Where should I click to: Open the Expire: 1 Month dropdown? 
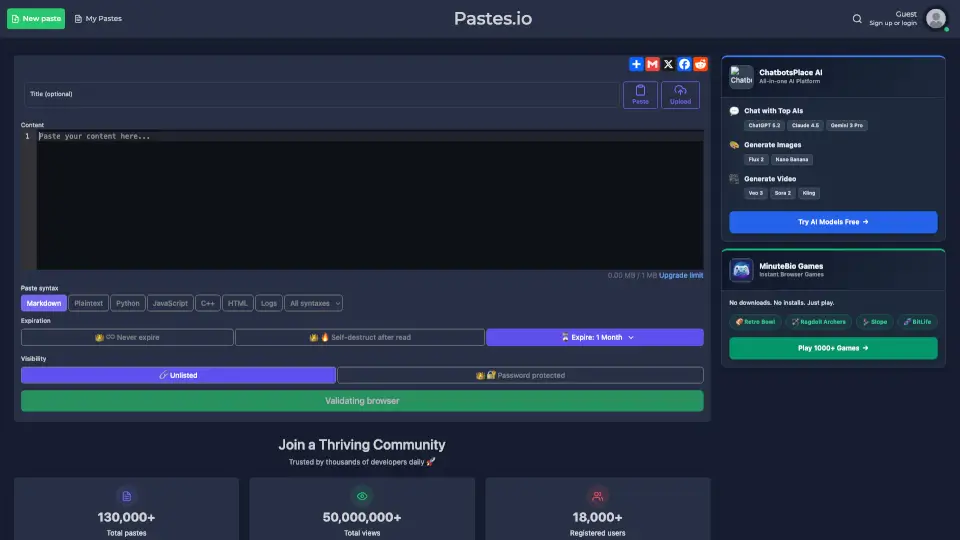coord(595,338)
